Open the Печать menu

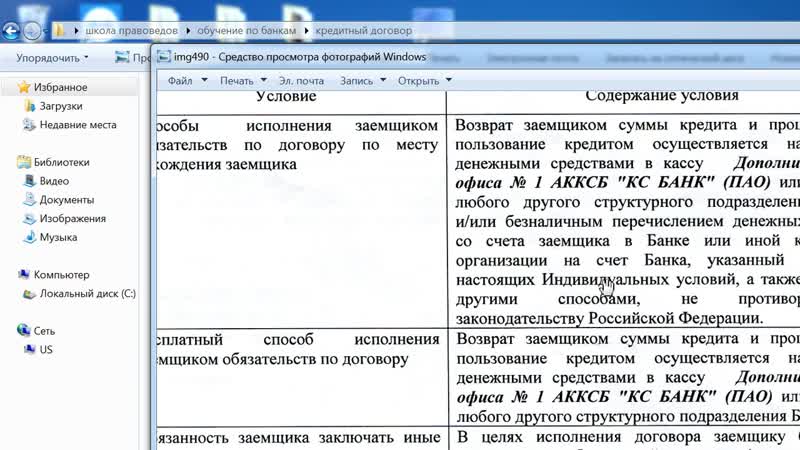point(237,81)
